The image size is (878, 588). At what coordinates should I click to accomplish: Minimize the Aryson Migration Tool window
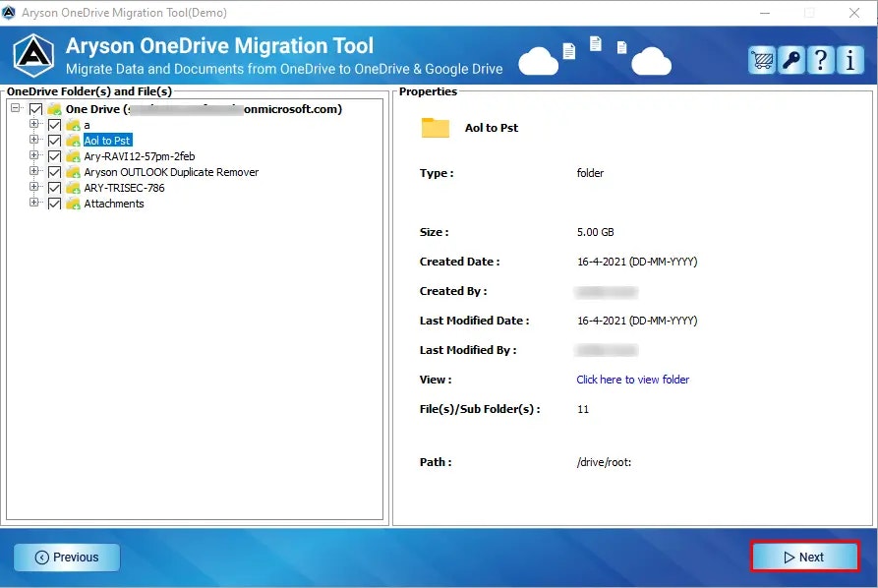[x=765, y=13]
